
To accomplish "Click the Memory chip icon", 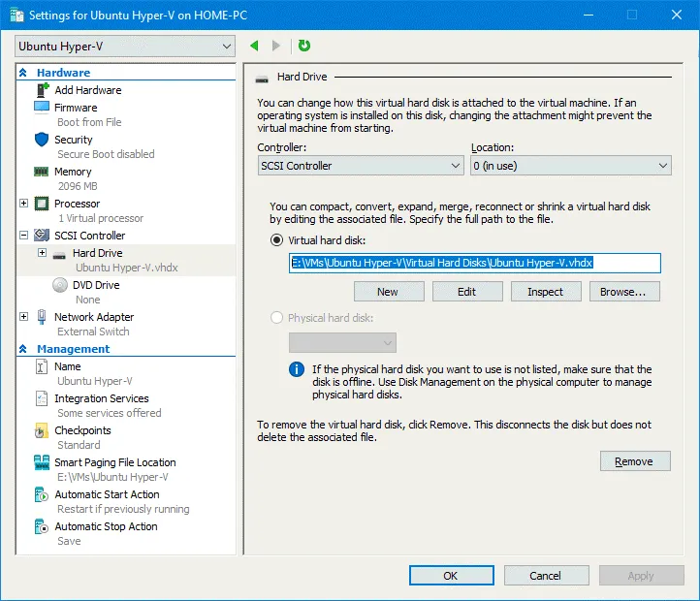I will 42,172.
